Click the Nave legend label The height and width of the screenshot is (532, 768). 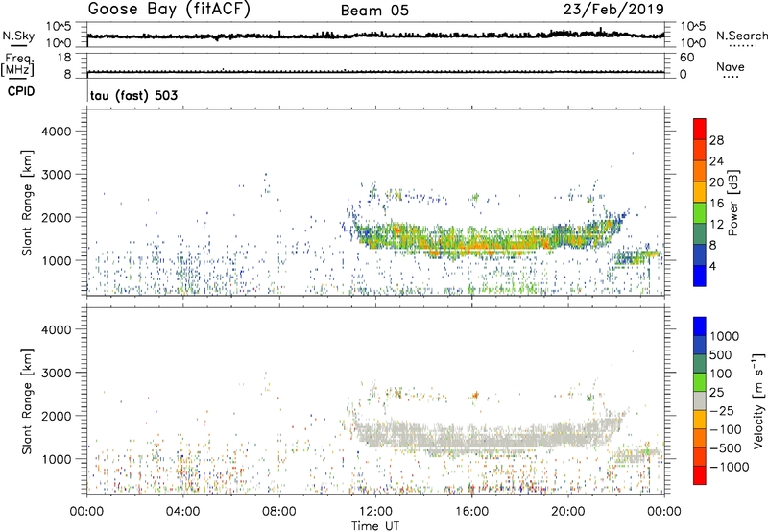(731, 66)
